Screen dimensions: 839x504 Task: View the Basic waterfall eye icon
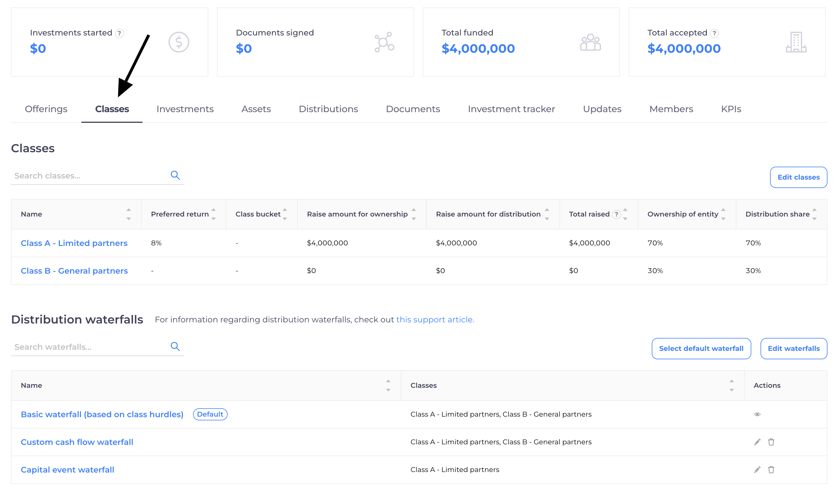point(757,414)
